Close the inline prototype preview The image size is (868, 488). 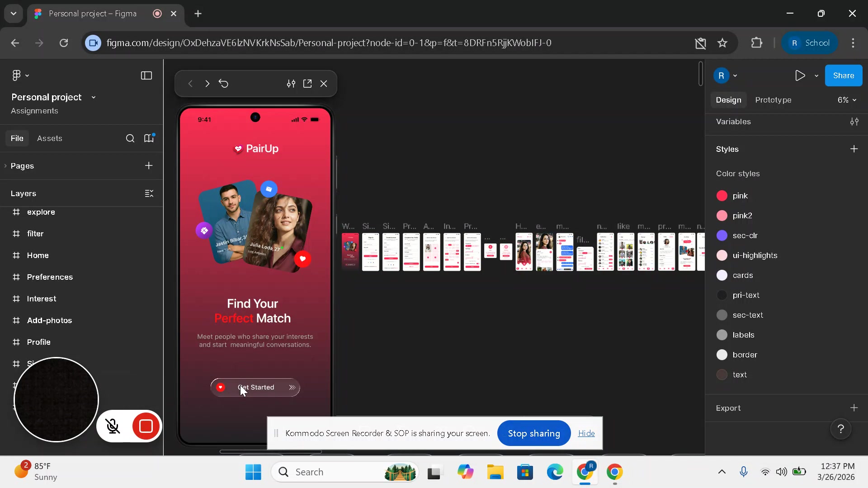point(324,84)
